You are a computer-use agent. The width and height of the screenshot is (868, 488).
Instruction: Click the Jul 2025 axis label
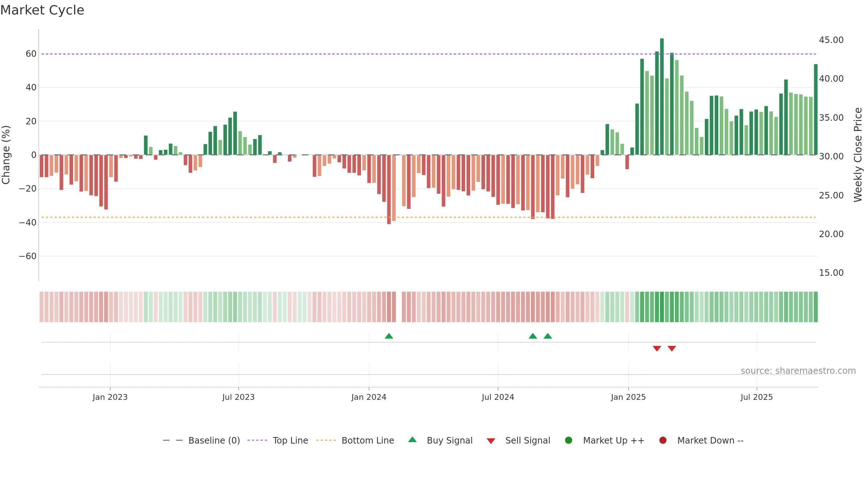[x=757, y=397]
